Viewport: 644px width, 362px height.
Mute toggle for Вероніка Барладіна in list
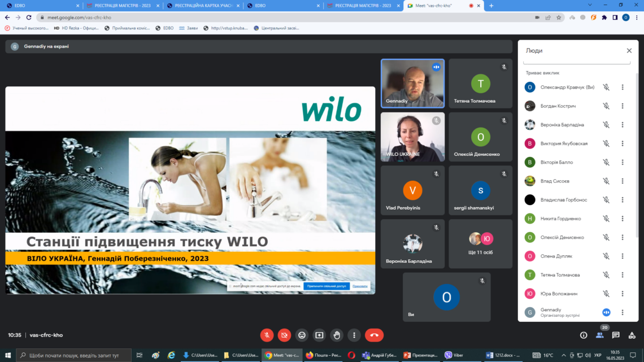click(606, 125)
